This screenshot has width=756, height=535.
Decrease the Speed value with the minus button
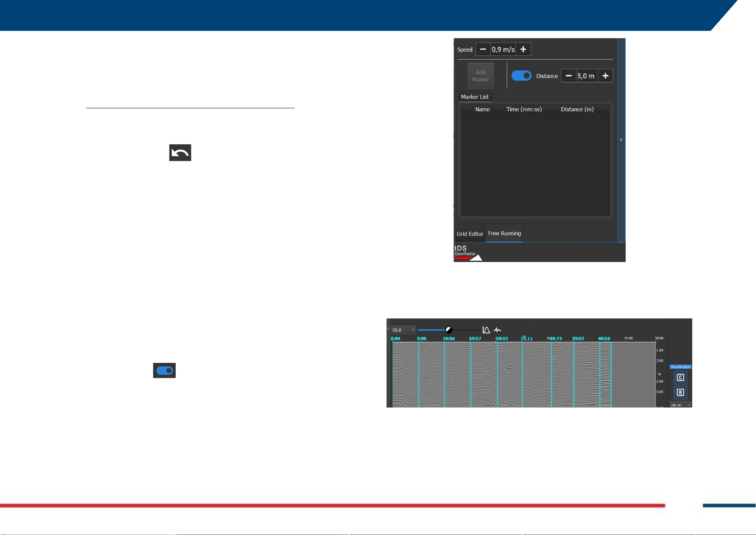click(x=483, y=49)
